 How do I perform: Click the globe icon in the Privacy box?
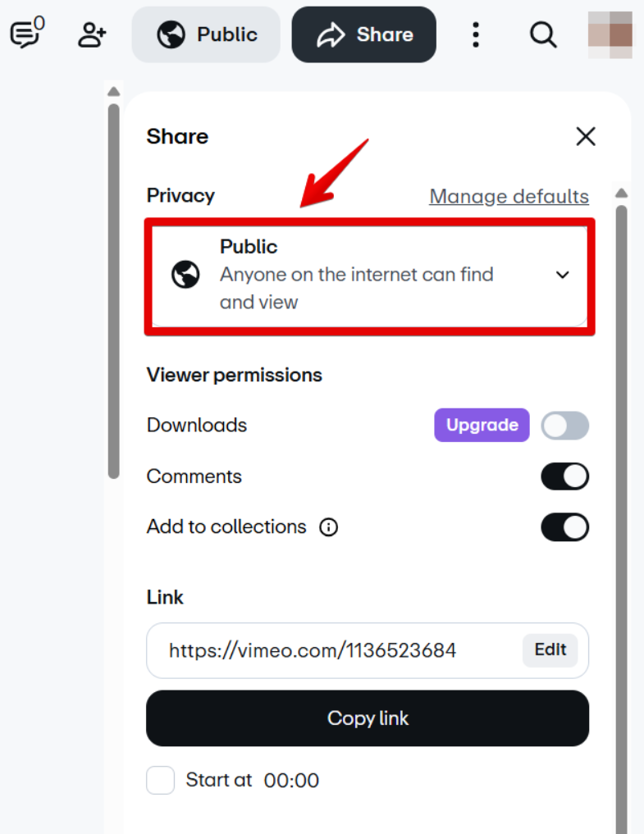pyautogui.click(x=185, y=275)
